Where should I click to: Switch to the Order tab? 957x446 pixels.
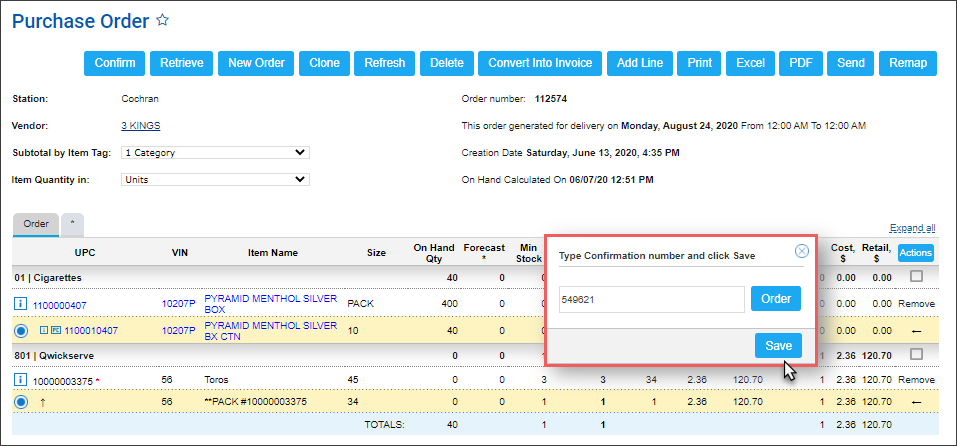click(x=35, y=224)
